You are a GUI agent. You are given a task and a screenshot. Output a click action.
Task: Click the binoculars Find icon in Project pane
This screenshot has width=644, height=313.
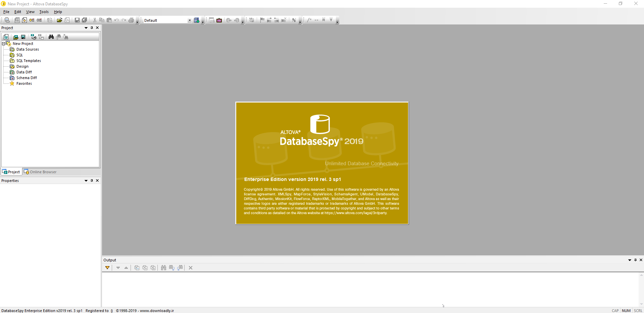coord(51,37)
